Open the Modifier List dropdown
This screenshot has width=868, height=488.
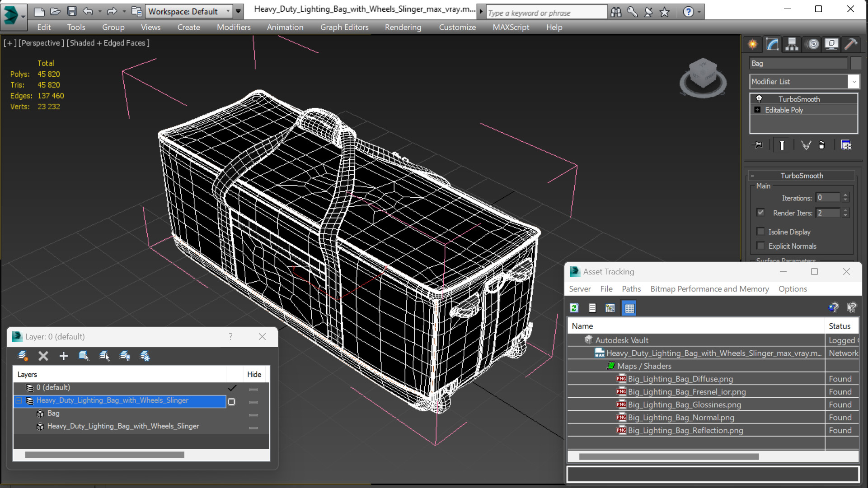(x=854, y=82)
